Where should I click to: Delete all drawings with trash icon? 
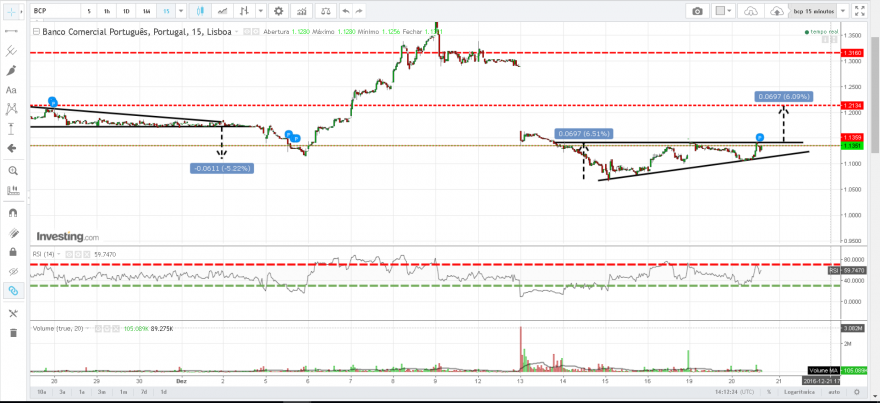pyautogui.click(x=11, y=333)
